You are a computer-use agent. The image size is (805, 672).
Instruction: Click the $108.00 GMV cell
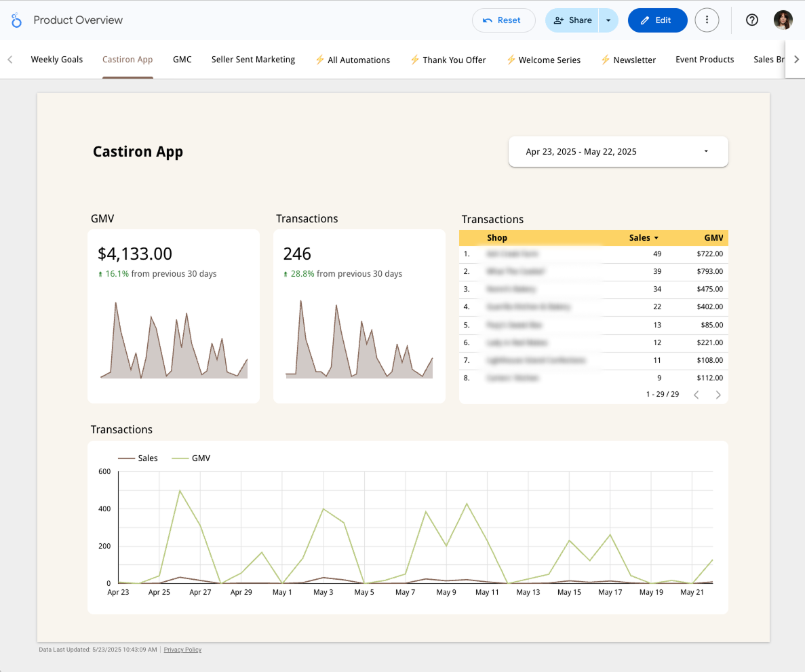tap(710, 360)
